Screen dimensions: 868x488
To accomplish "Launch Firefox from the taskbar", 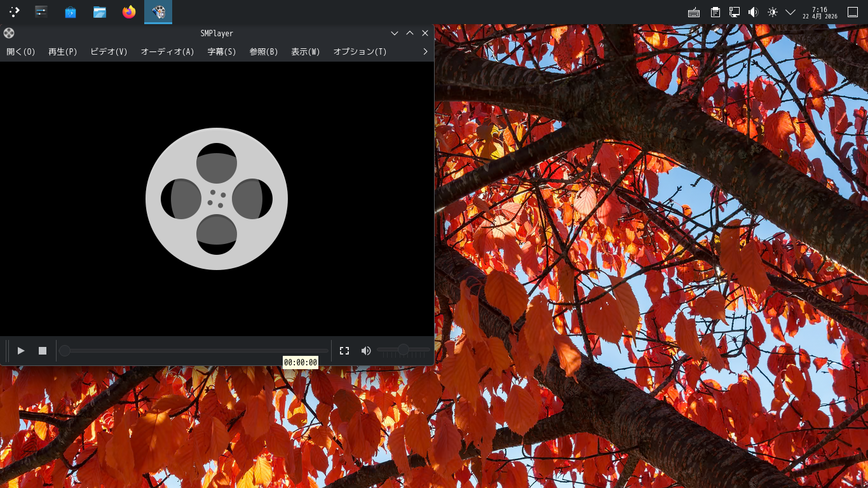I will [128, 11].
